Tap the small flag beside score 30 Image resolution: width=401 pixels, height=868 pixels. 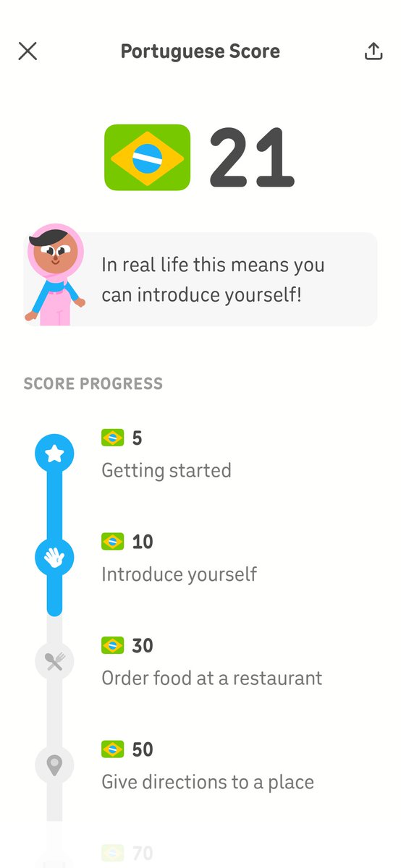click(113, 645)
